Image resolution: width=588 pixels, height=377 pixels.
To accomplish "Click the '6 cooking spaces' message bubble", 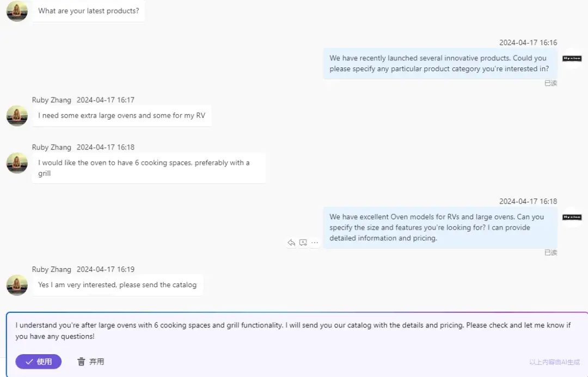I will point(149,168).
